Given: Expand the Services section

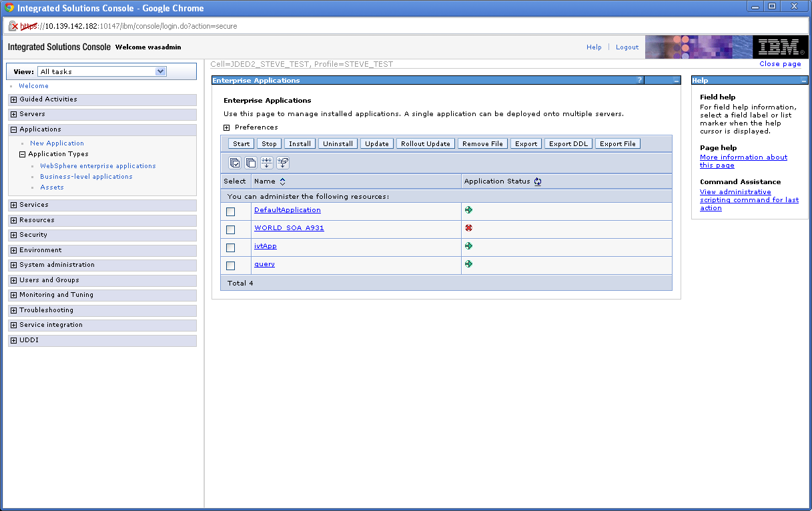Looking at the screenshot, I should click(13, 205).
